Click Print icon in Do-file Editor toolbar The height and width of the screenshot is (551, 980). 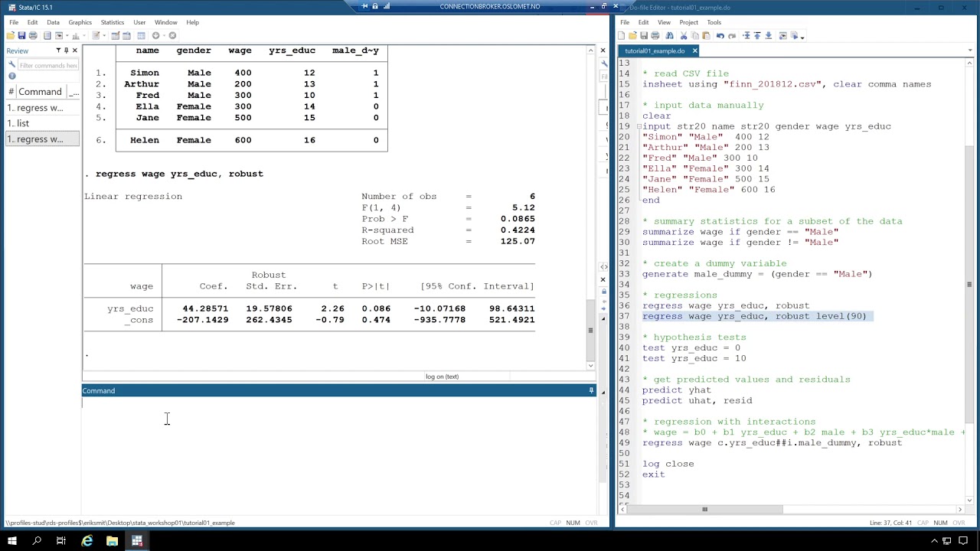tap(655, 35)
